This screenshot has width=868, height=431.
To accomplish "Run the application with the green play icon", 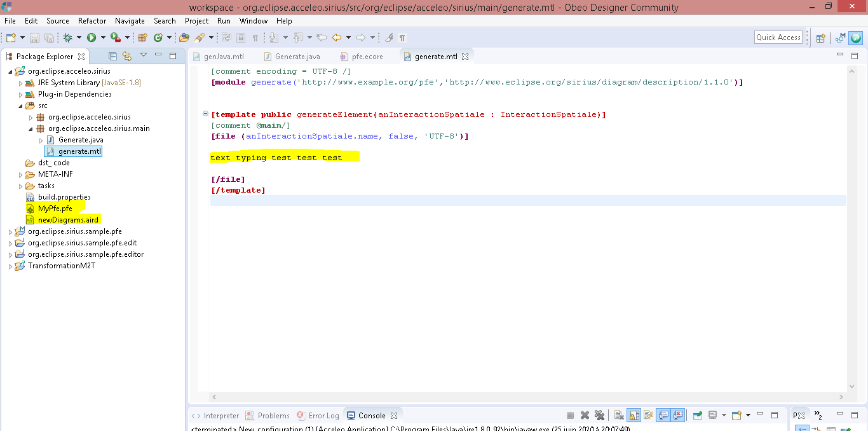I will [92, 38].
